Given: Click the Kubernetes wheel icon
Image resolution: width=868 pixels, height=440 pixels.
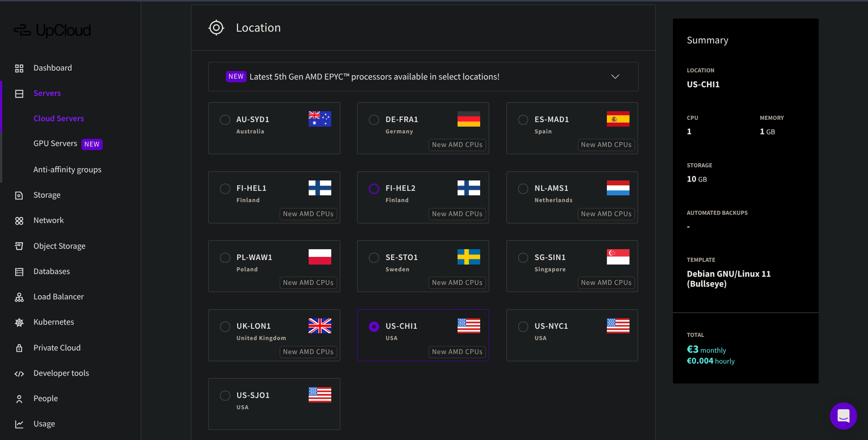Looking at the screenshot, I should (x=19, y=322).
